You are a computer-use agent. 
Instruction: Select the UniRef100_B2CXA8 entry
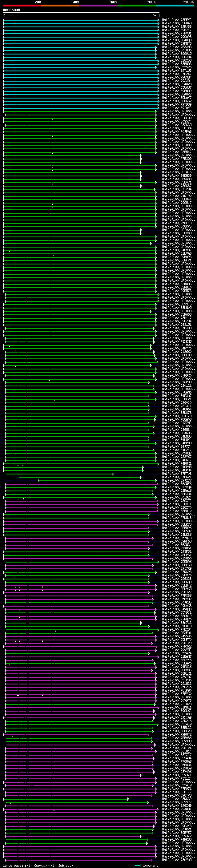177,233
